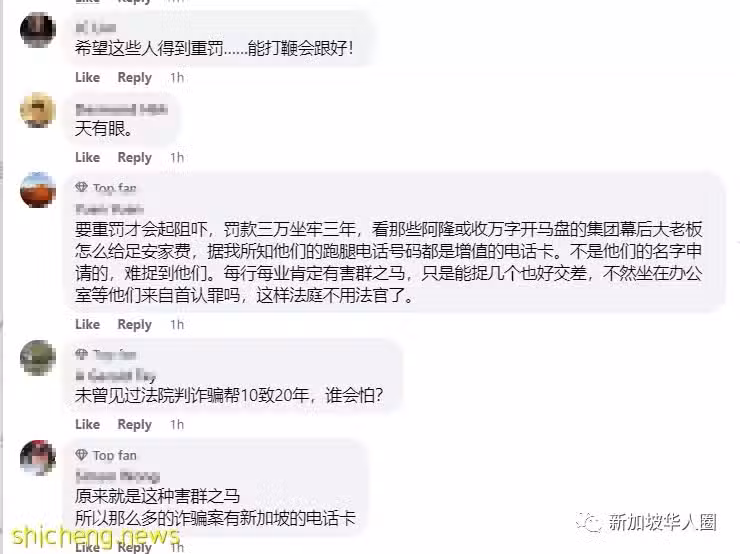Viewport: 740px width, 554px height.
Task: Like the 天有眼 comment
Action: coord(87,158)
